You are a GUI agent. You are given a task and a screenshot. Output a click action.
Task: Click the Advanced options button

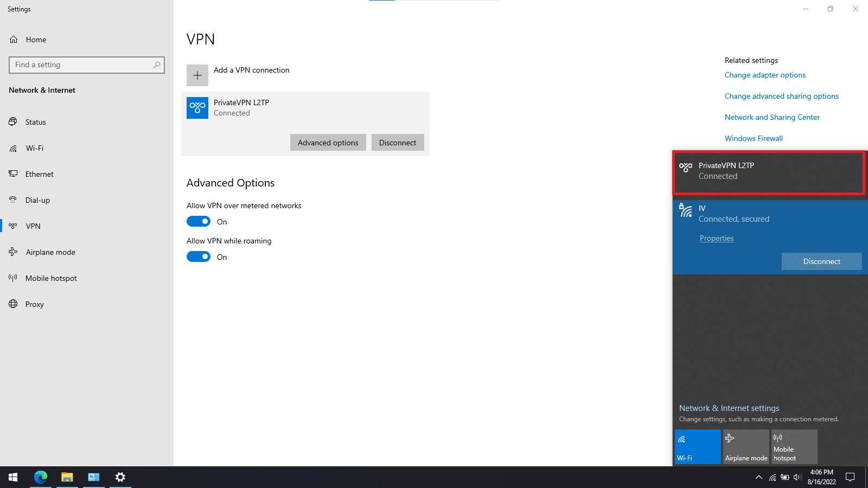pos(328,143)
